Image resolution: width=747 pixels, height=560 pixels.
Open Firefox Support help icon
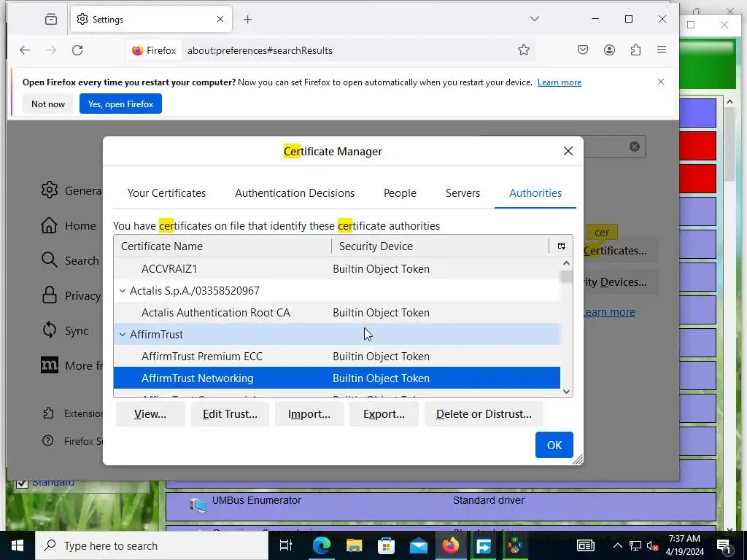[x=47, y=440]
